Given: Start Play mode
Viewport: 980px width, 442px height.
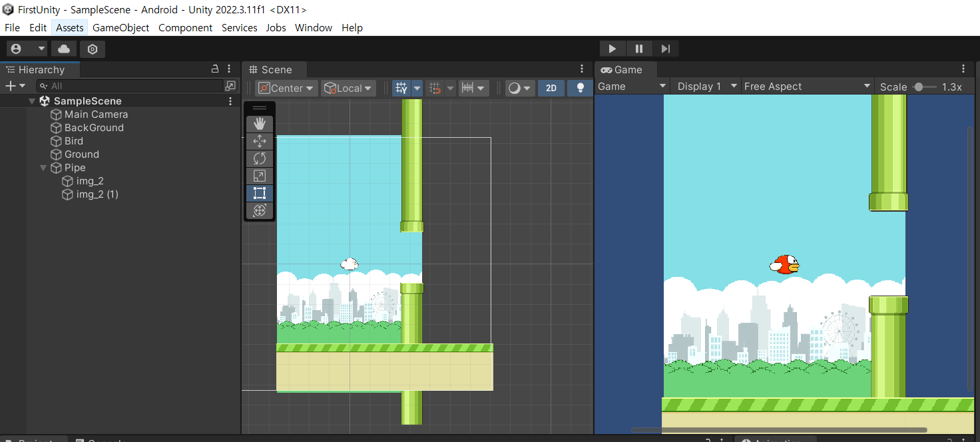Looking at the screenshot, I should click(612, 49).
